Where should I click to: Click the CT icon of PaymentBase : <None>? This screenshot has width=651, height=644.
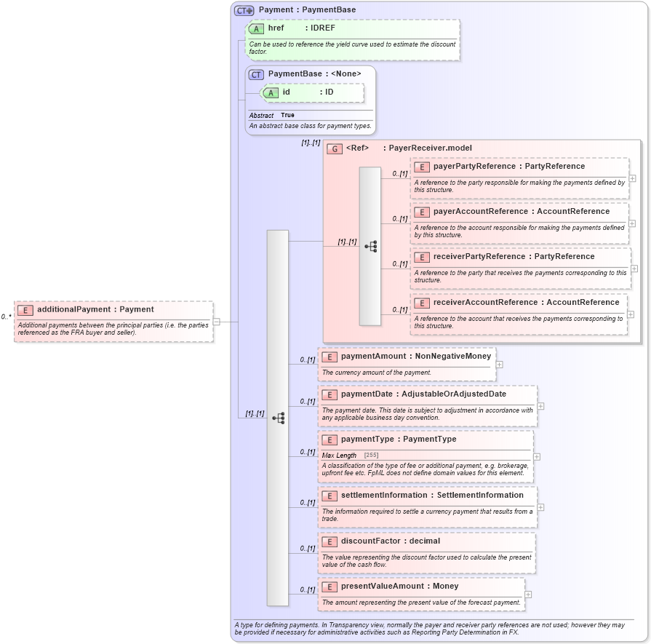coord(256,75)
